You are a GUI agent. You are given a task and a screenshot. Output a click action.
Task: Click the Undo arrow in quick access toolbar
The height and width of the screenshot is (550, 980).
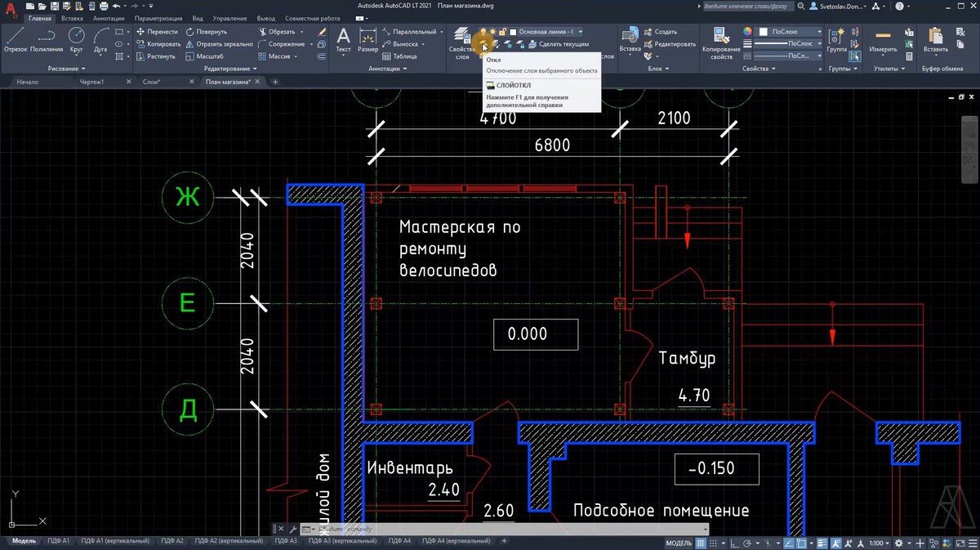pos(116,6)
